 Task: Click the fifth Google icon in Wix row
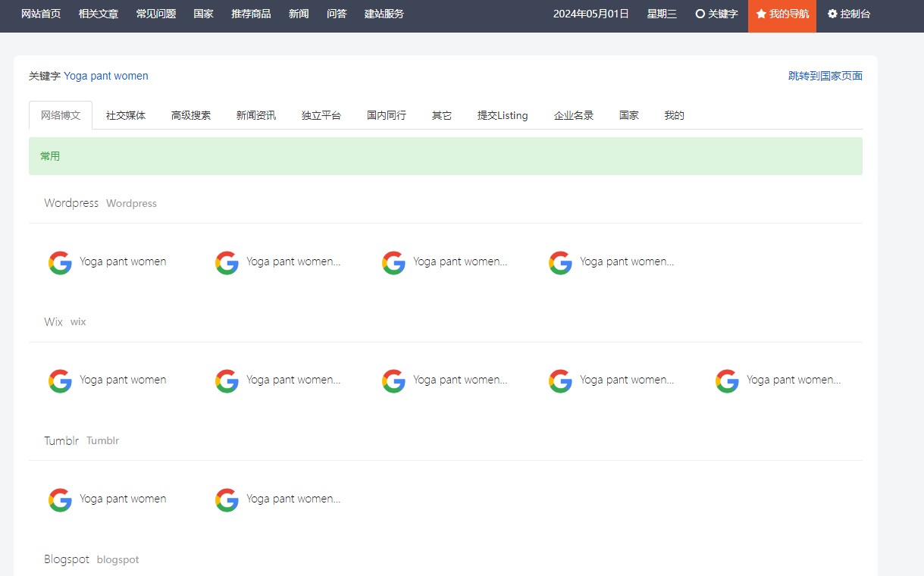727,381
